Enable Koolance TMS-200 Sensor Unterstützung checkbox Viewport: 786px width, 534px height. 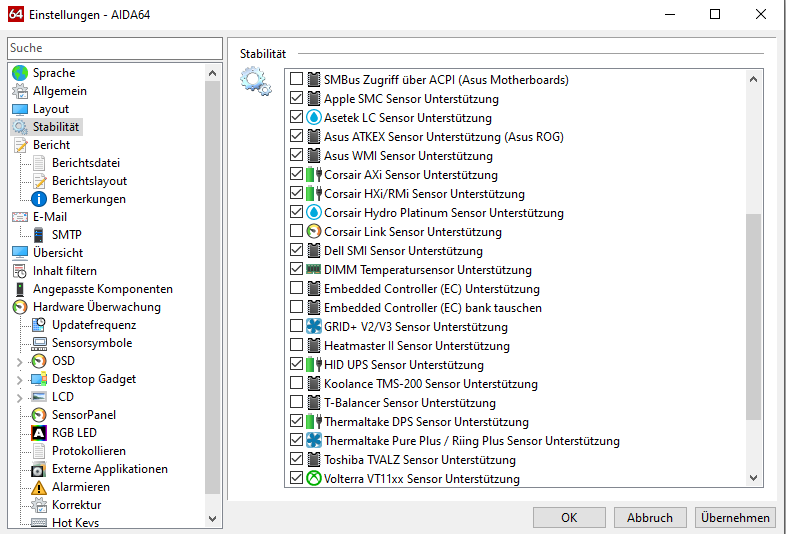pos(296,383)
